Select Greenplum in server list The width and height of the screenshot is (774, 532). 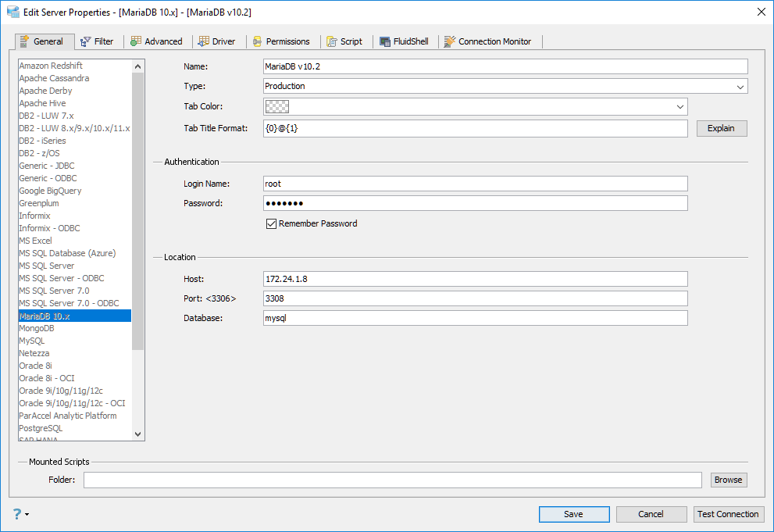point(75,203)
